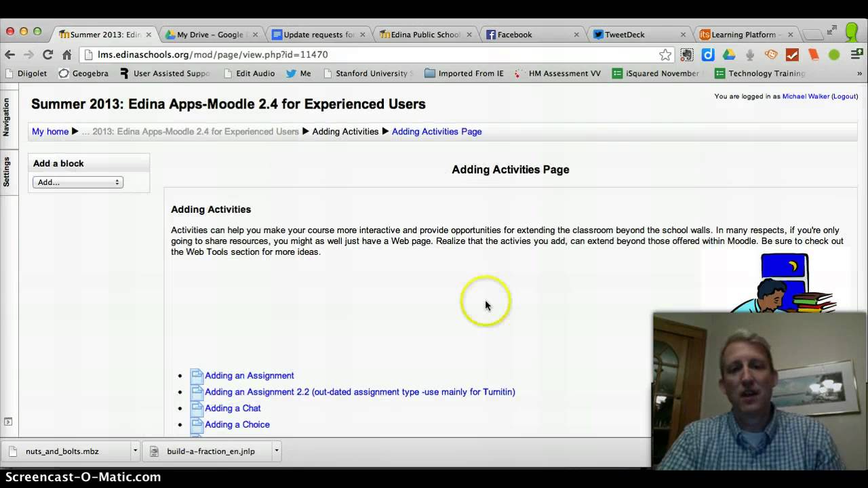The width and height of the screenshot is (868, 488).
Task: Go back with the browser back arrow
Action: point(9,54)
